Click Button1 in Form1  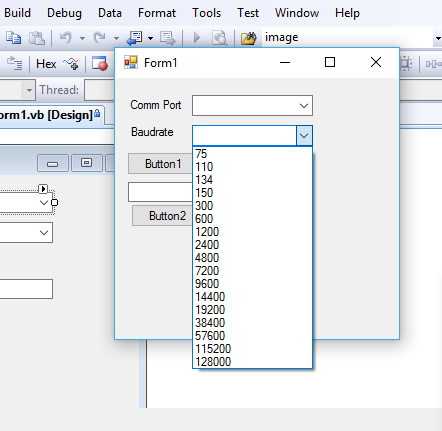coord(160,164)
